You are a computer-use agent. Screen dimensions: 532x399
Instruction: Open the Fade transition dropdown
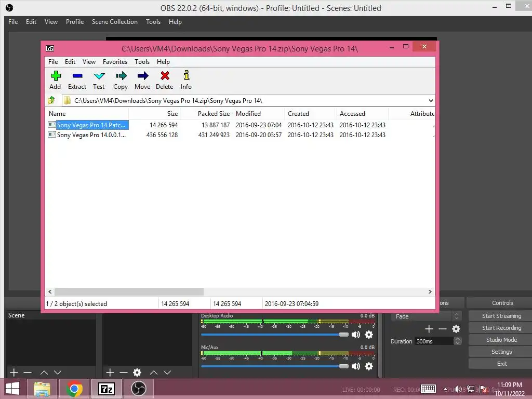click(426, 316)
